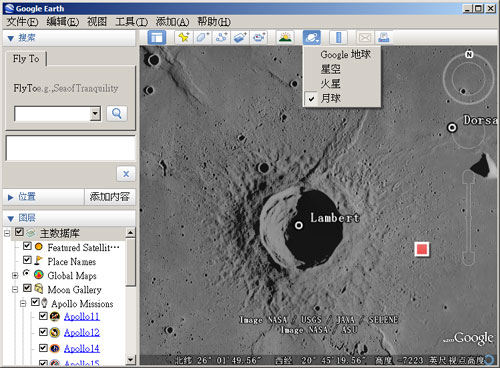Click the Fly To search input field
The image size is (500, 368).
point(53,114)
